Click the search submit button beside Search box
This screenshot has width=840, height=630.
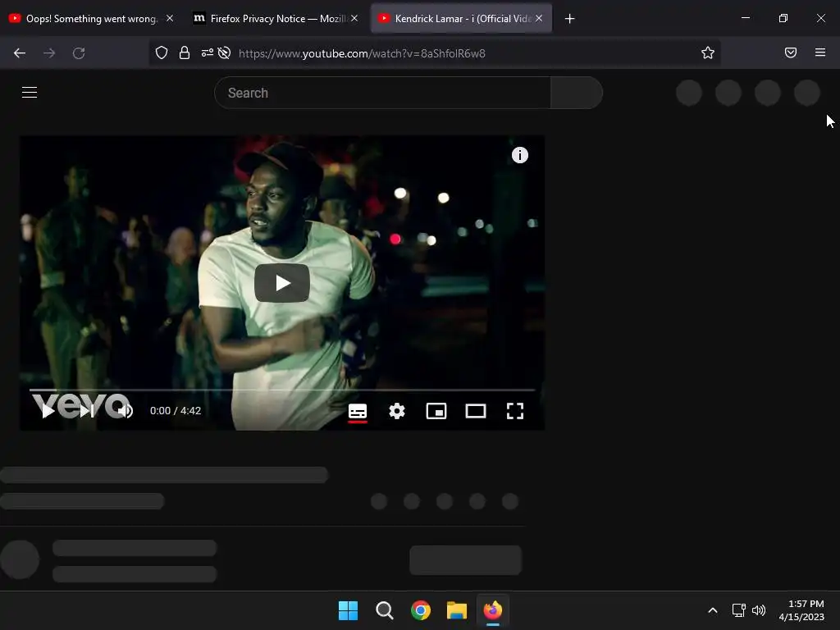pos(577,93)
